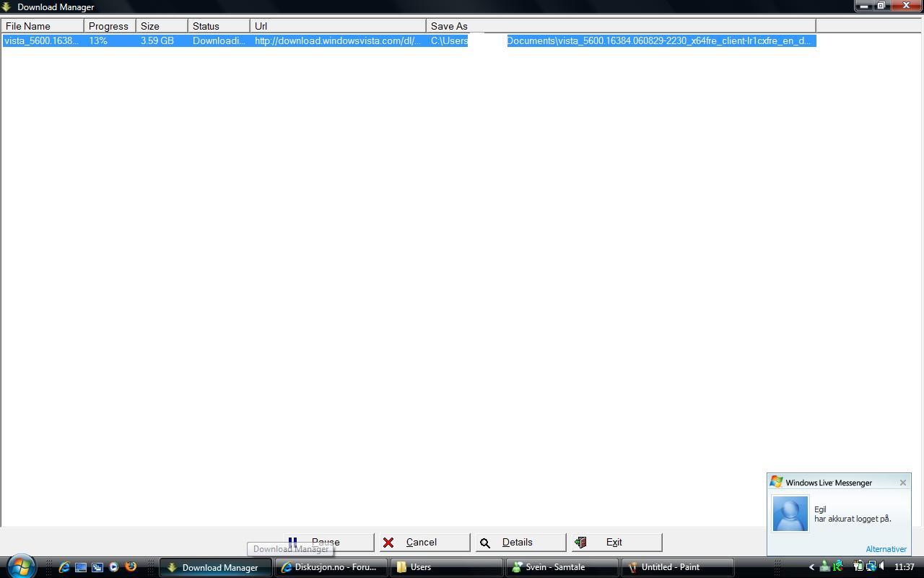Click the green K tray icon

point(838,567)
